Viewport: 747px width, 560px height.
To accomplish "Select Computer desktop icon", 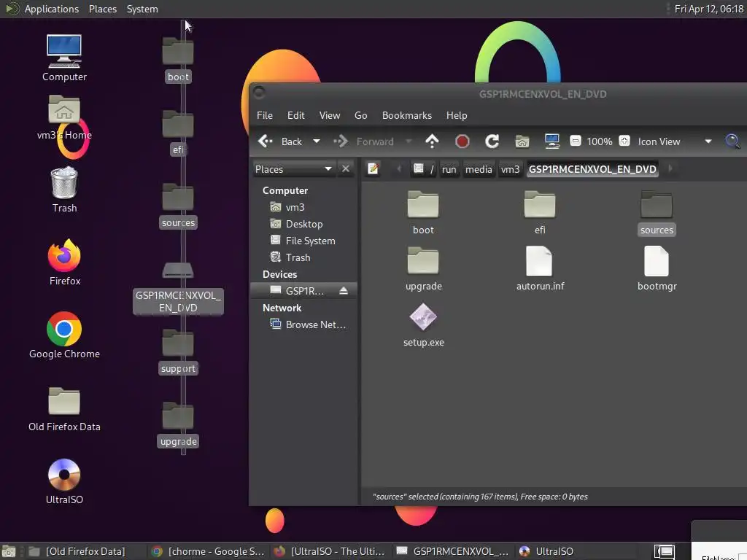I will [x=64, y=58].
